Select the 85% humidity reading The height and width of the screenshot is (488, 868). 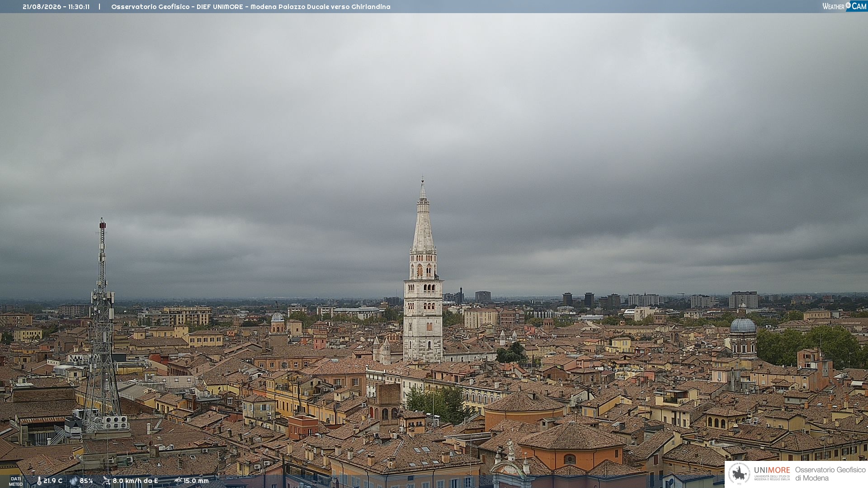86,481
